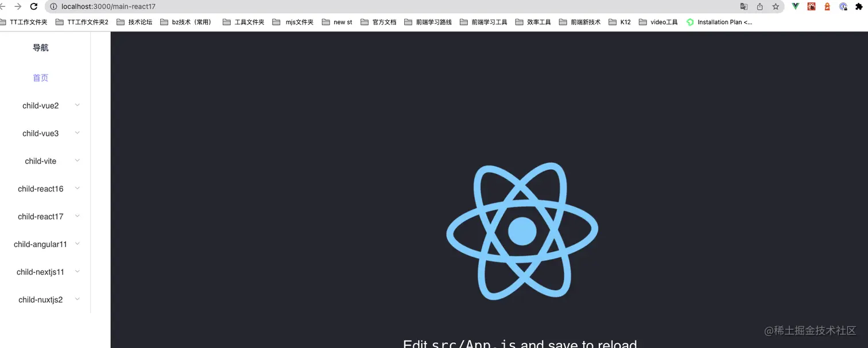Click child-react17 menu label
The image size is (868, 348).
[x=41, y=217]
